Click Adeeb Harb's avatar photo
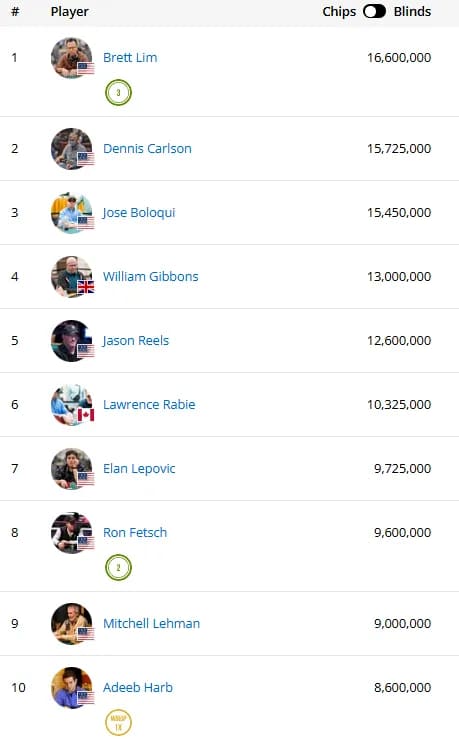Screen dimensions: 459x739 tap(72, 688)
